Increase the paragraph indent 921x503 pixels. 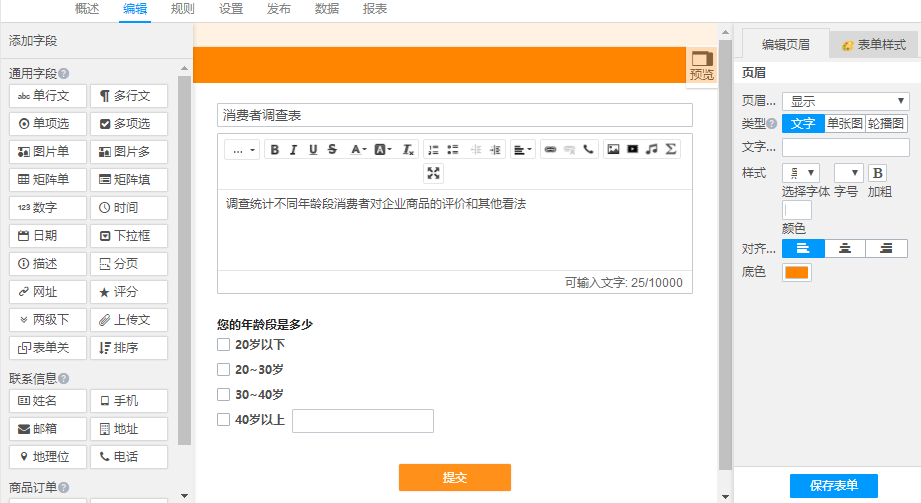pyautogui.click(x=496, y=149)
